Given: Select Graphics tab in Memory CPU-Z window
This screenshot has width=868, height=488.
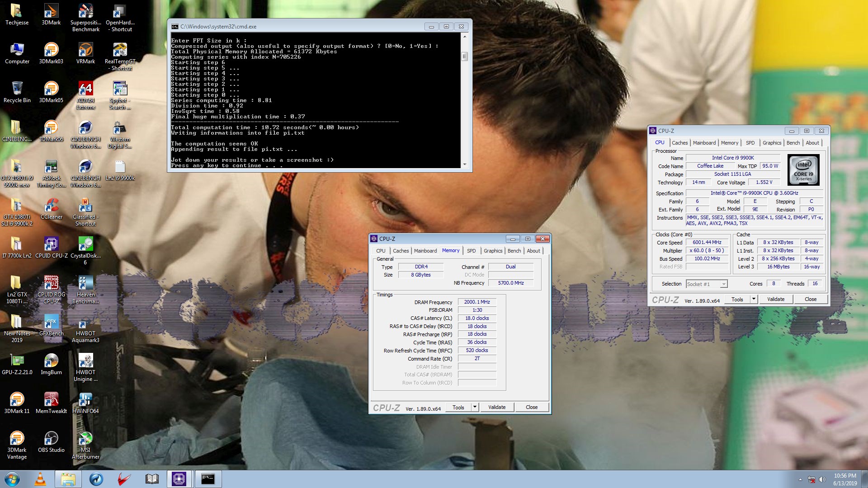Looking at the screenshot, I should [x=493, y=251].
